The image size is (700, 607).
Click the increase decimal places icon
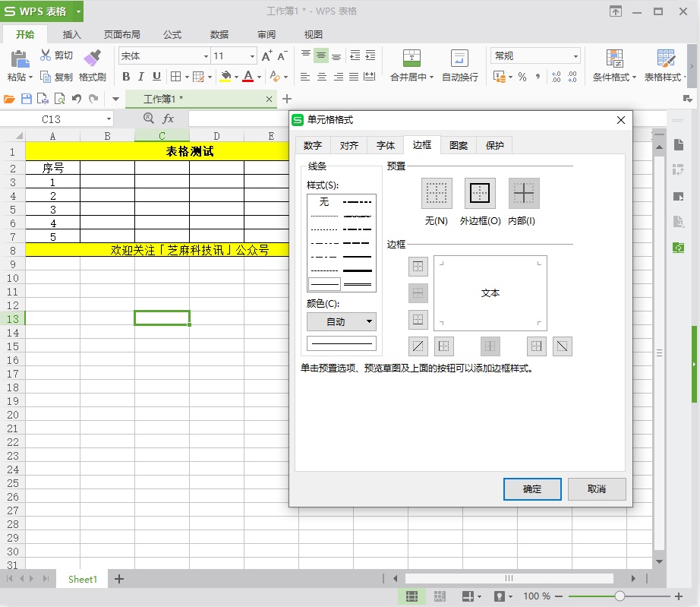[557, 77]
